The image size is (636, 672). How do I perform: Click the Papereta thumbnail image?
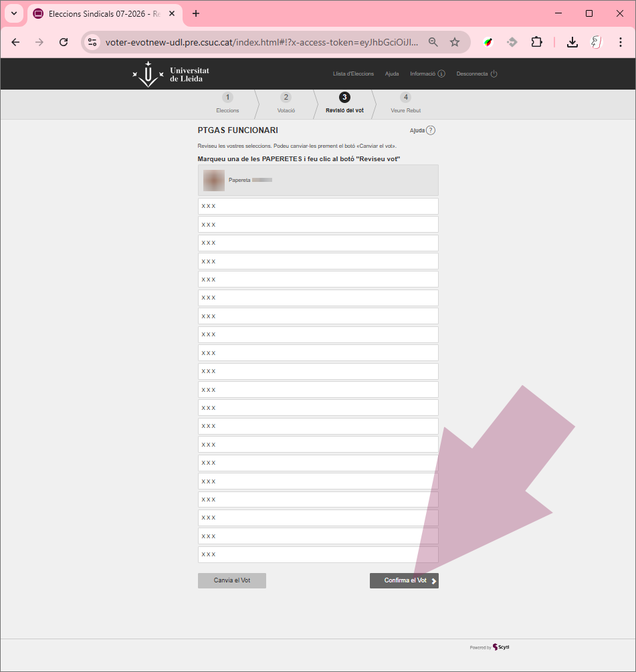(x=214, y=181)
